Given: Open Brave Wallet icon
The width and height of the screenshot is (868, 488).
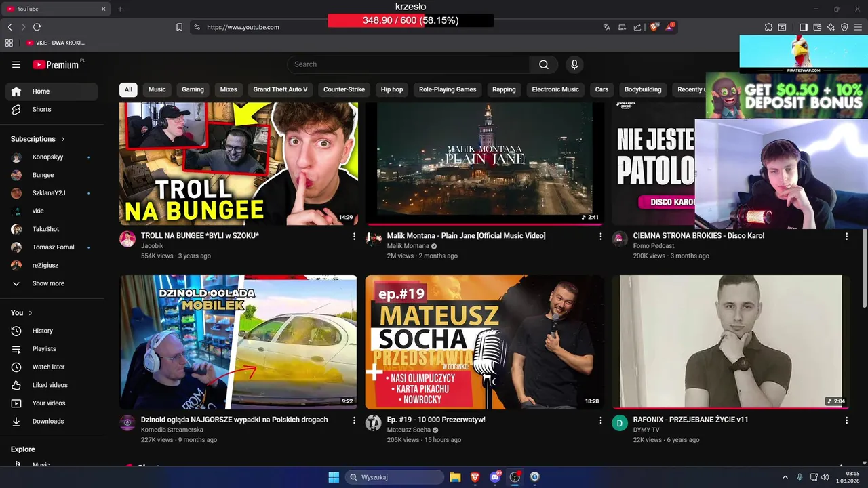Looking at the screenshot, I should pyautogui.click(x=817, y=27).
